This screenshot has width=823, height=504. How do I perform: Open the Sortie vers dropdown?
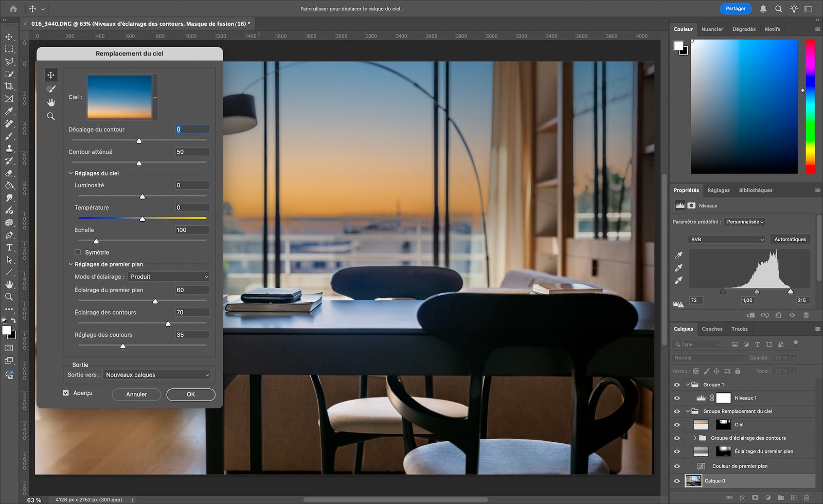157,375
